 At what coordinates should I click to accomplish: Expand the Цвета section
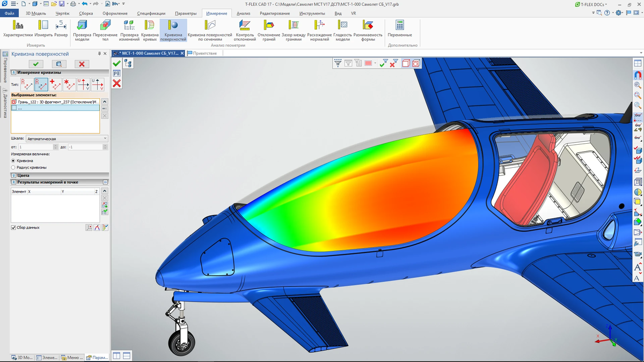click(x=13, y=175)
